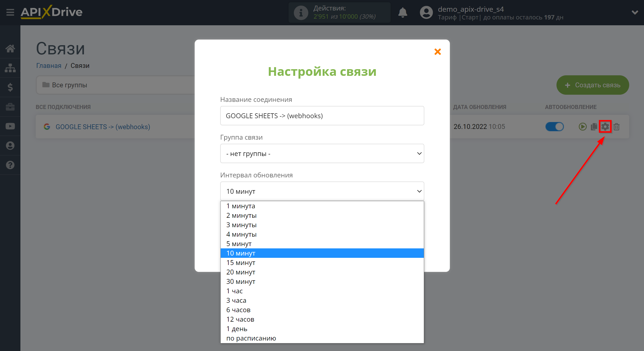Screen dimensions: 644x351
Task: Open the billing dollar sidebar icon
Action: click(10, 87)
